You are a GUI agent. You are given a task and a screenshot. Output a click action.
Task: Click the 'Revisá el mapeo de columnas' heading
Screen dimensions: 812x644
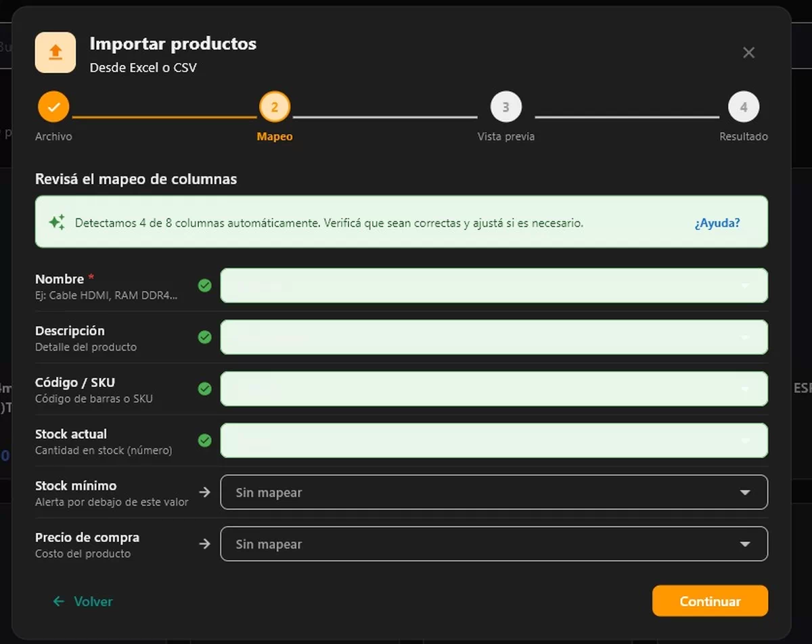coord(136,179)
